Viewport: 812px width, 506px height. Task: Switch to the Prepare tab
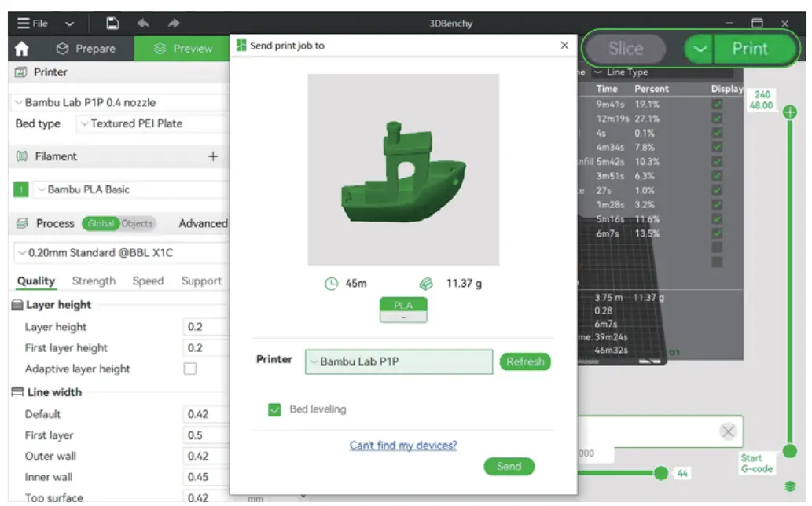[x=86, y=49]
